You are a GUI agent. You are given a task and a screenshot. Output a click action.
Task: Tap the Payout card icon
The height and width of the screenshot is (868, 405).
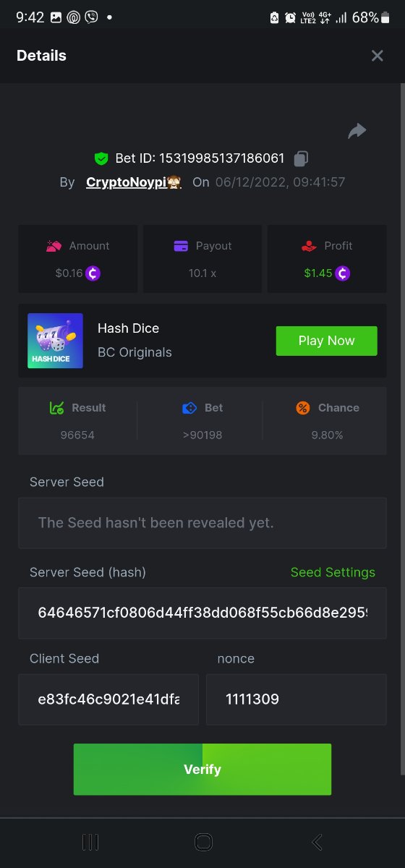[181, 246]
